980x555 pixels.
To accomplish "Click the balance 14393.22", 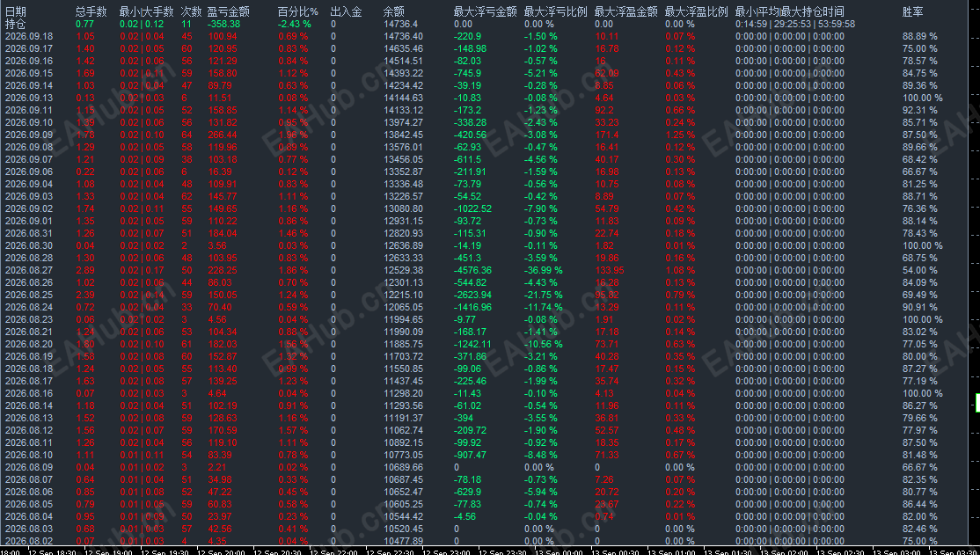I will click(403, 73).
